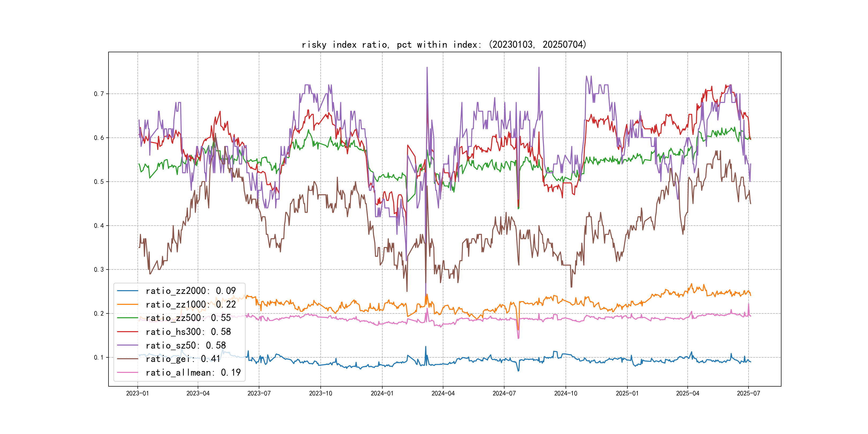Click the 2023-01 x-axis tick label
The image size is (868, 434).
tap(137, 394)
